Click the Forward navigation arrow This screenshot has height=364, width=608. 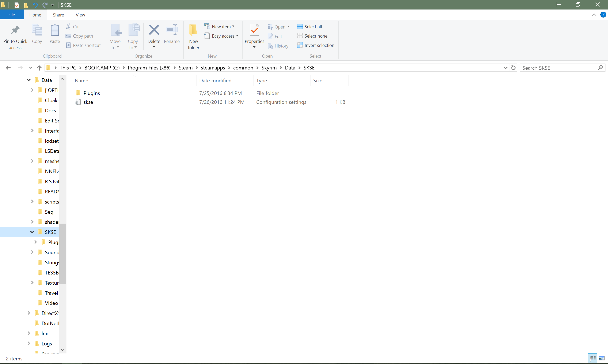click(x=20, y=68)
